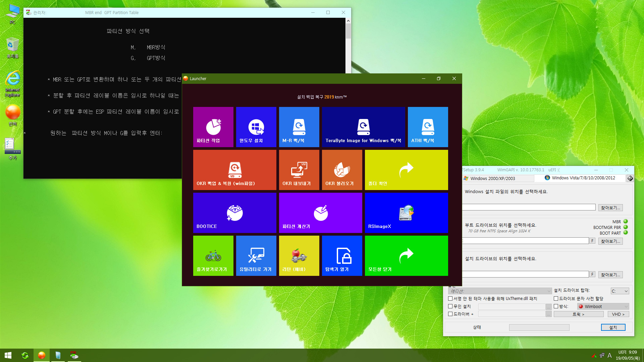Open the 파티션 작업 tile in Launcher

(213, 127)
